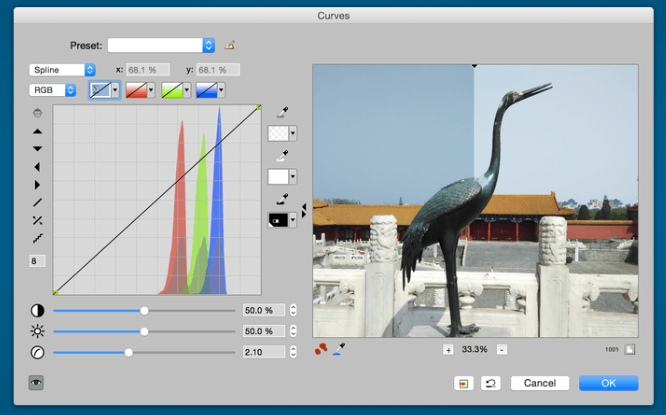
Task: Click the red dots color sample icon
Action: click(322, 349)
